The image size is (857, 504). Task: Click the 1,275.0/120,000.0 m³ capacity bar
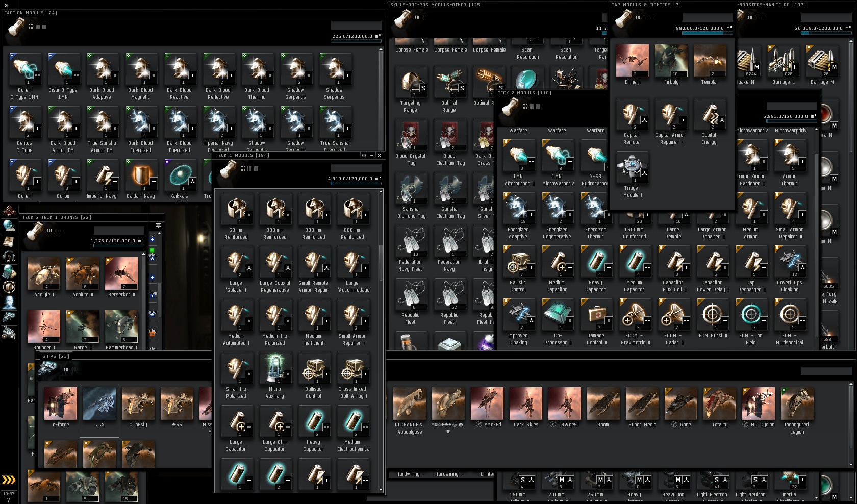(x=119, y=246)
